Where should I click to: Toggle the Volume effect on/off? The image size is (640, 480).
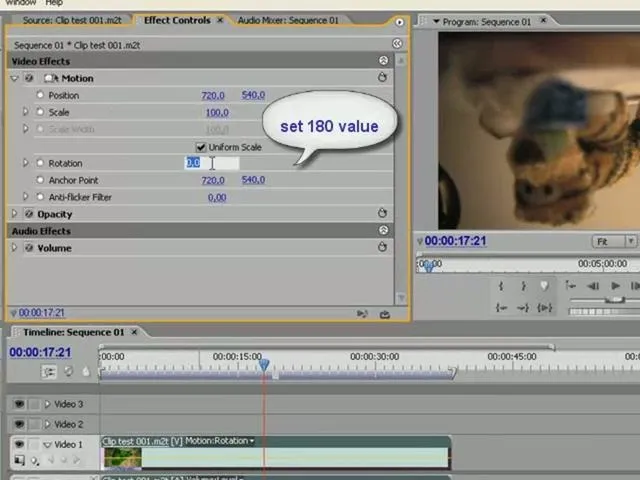(29, 247)
